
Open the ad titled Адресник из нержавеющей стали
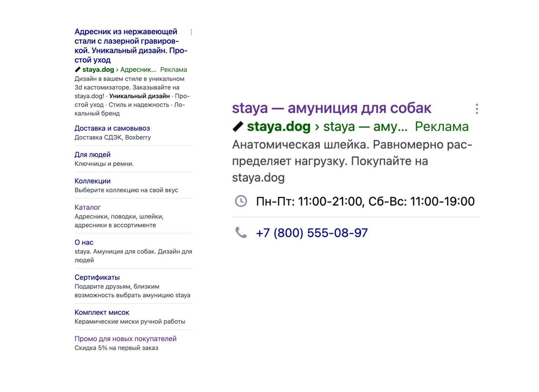131,46
